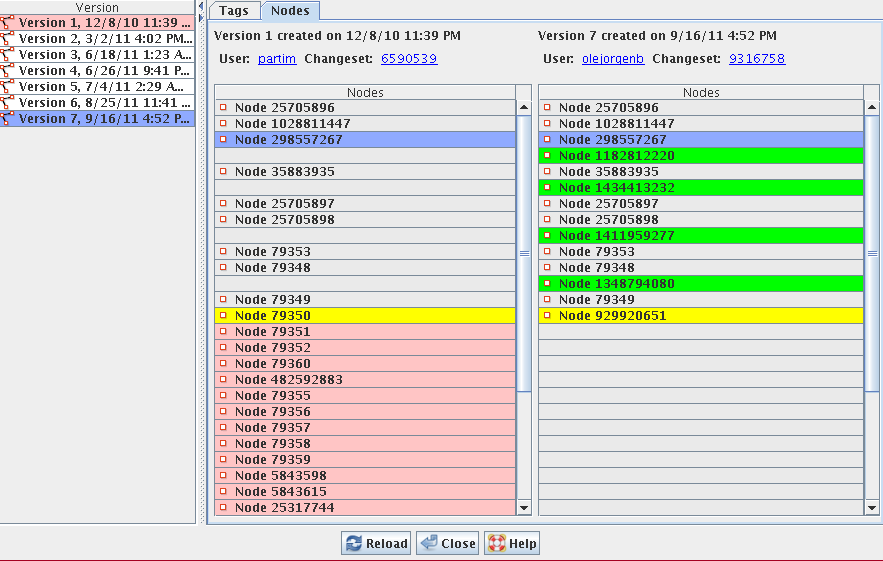Open user link olejorgenb
Viewport: 883px width, 561px height.
click(x=613, y=59)
